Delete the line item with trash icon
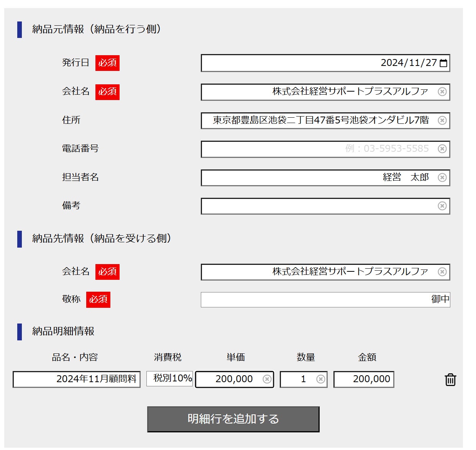This screenshot has width=476, height=450. tap(450, 379)
